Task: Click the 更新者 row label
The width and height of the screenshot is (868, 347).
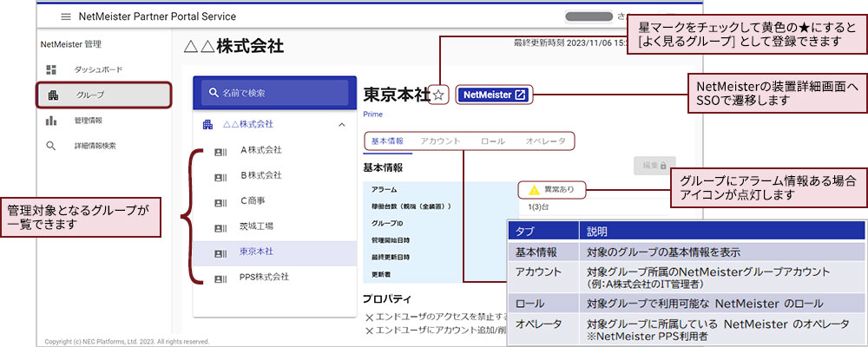Action: pyautogui.click(x=381, y=274)
